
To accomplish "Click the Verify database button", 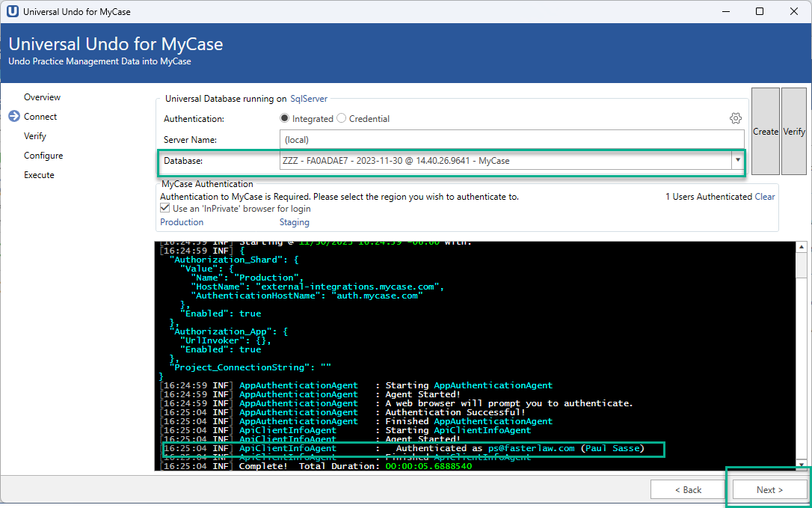I will [794, 131].
